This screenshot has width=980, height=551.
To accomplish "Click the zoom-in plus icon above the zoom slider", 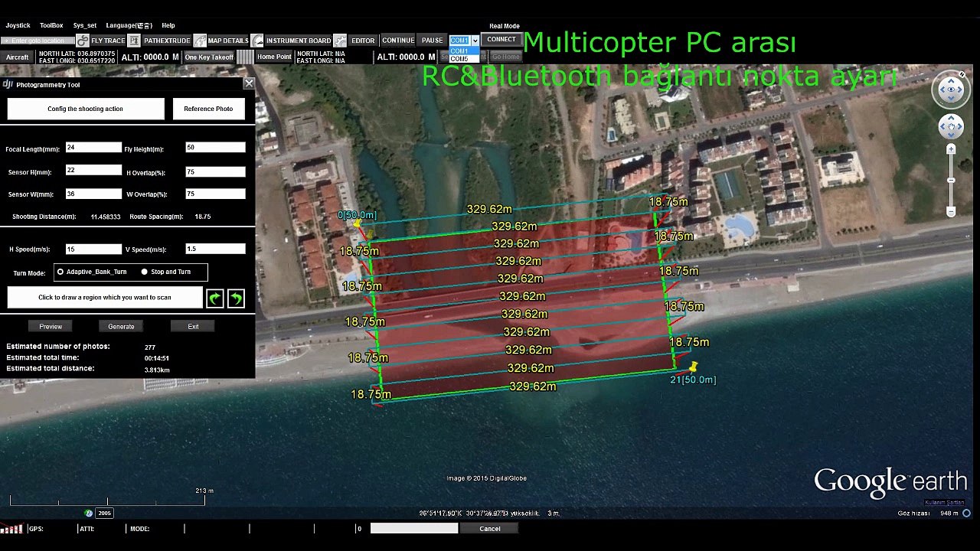I will click(951, 149).
